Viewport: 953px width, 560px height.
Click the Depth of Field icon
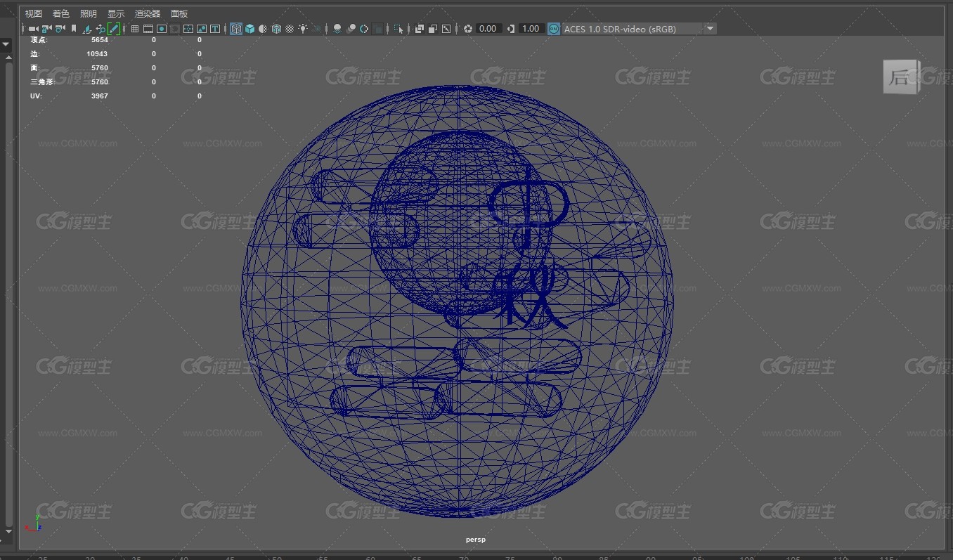point(378,29)
